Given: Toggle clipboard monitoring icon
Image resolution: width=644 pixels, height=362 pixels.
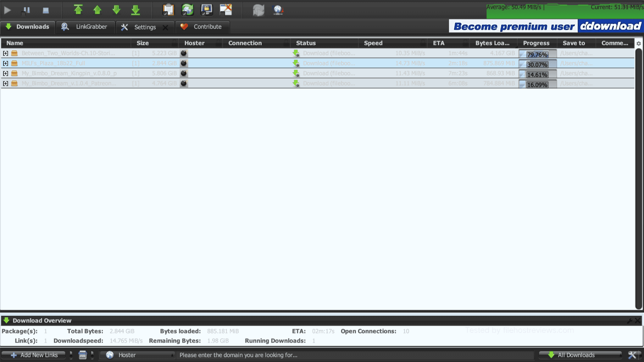Looking at the screenshot, I should point(168,10).
